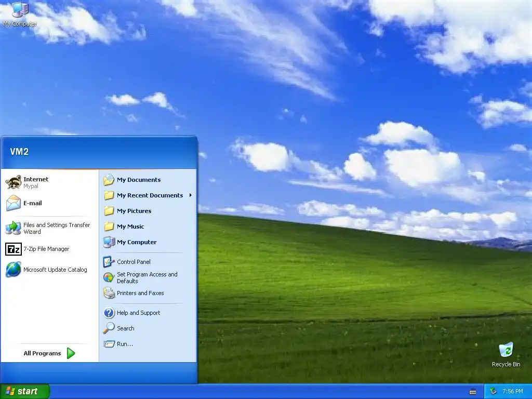532x399 pixels.
Task: Open the My Computer desktop icon
Action: coord(20,14)
